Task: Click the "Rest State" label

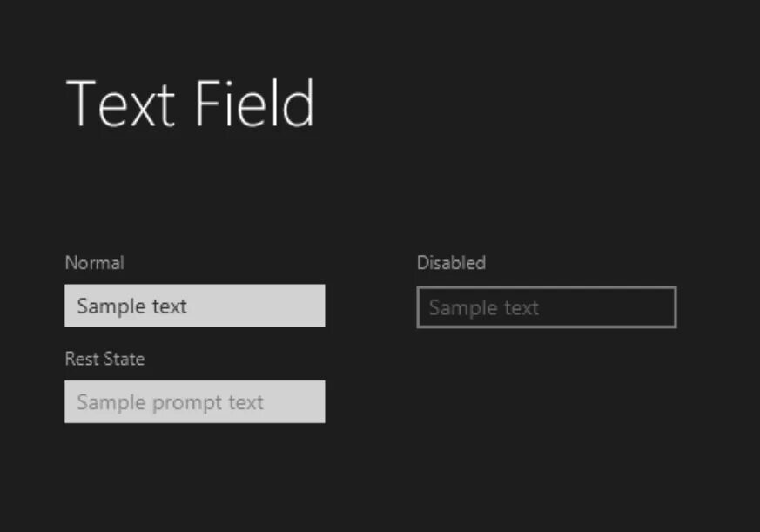Action: click(x=104, y=359)
